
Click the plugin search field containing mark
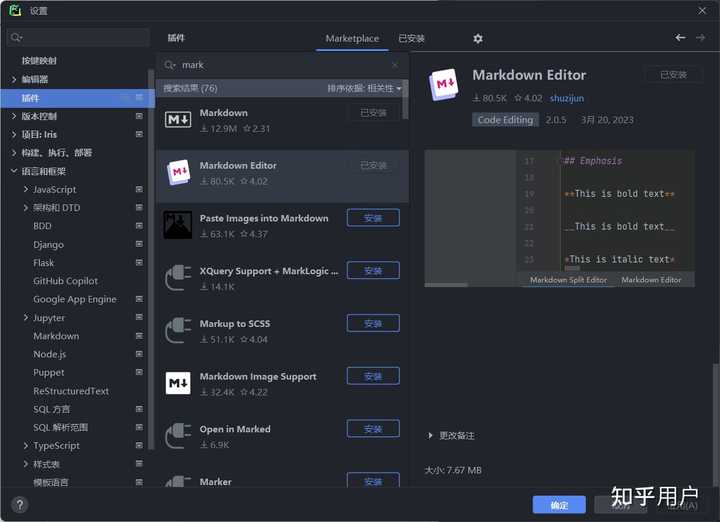(282, 65)
